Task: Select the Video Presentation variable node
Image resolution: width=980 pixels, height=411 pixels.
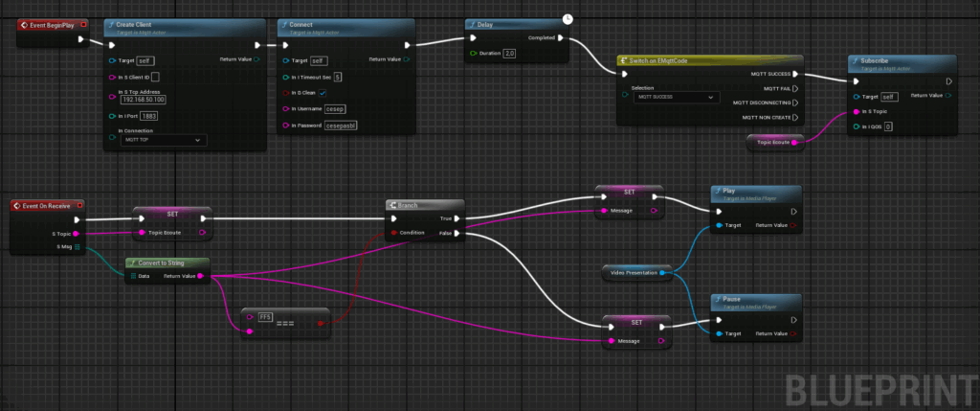Action: pos(635,273)
